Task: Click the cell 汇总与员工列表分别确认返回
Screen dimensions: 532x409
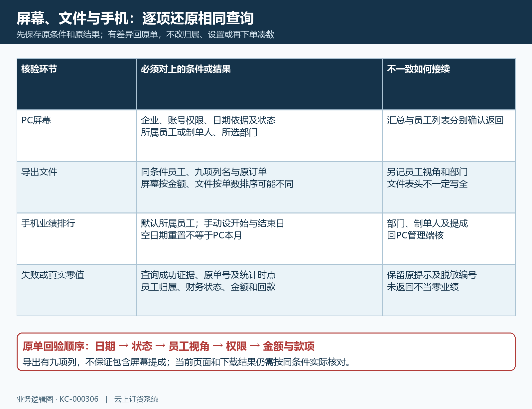Action: [445, 120]
